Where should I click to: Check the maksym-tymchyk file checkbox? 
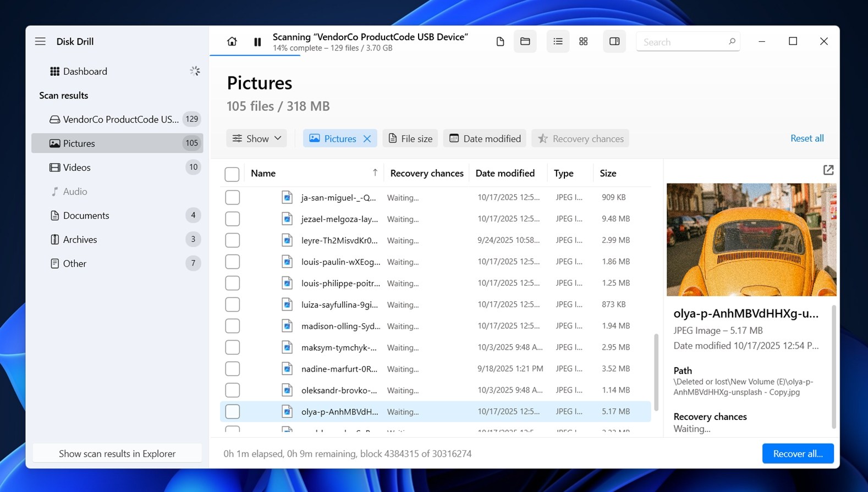click(x=232, y=347)
